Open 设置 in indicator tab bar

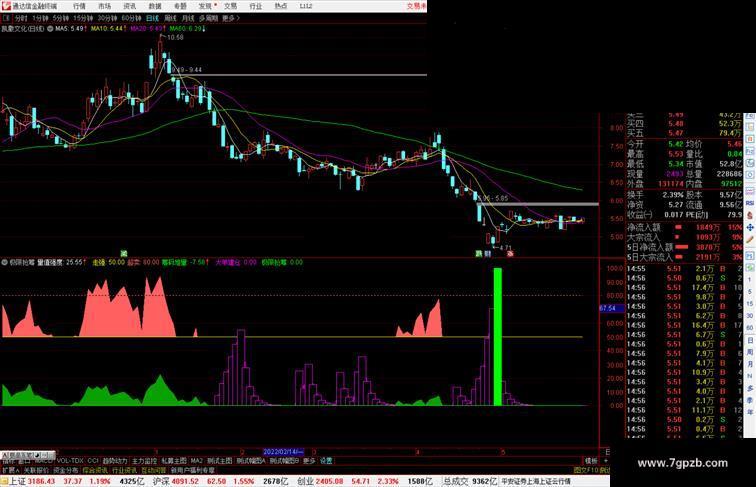[326, 461]
